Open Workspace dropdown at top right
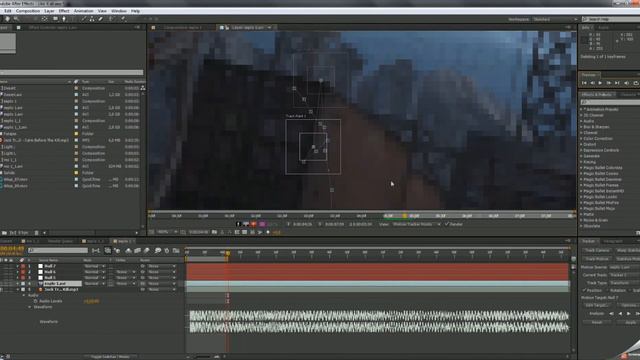Screen dimensions: 640x360 point(555,19)
